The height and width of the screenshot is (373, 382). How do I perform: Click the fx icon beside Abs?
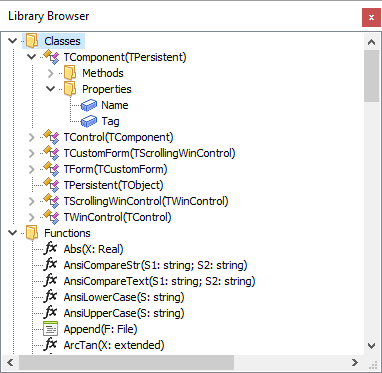point(51,249)
